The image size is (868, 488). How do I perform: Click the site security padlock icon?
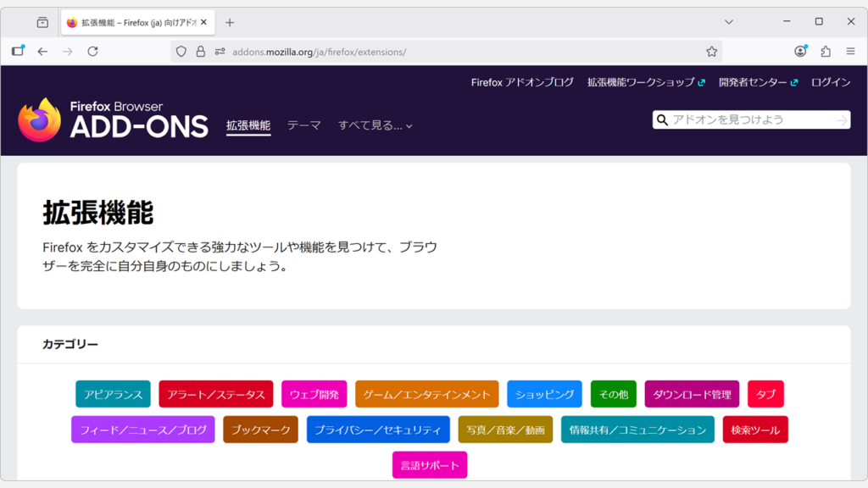point(200,52)
